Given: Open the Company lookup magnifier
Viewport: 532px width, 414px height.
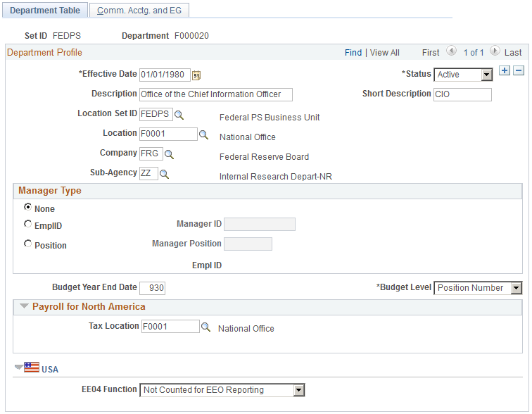Looking at the screenshot, I should [x=169, y=154].
